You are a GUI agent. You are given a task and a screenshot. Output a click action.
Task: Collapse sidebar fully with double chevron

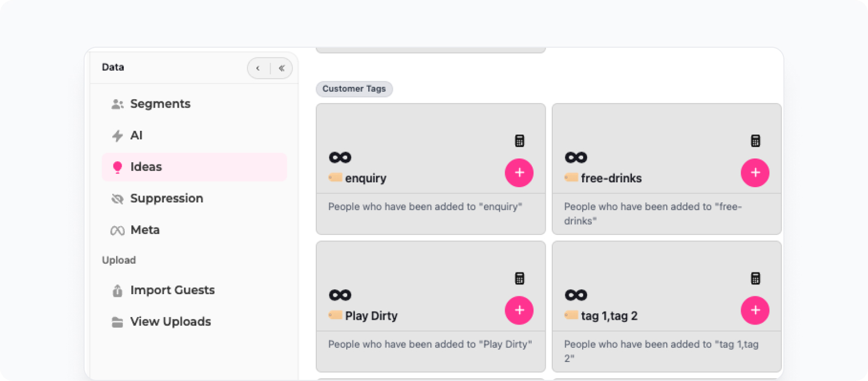point(282,68)
